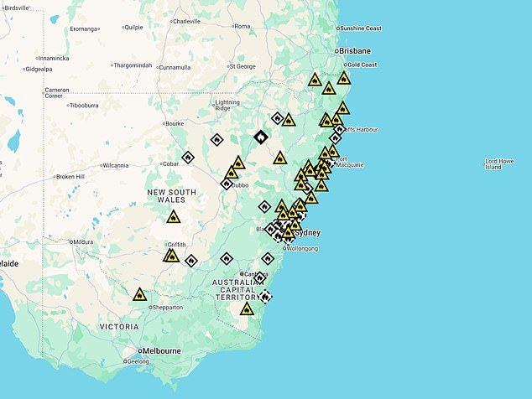Image resolution: width=532 pixels, height=399 pixels.
Task: Select the Broken Hill town label
Action: (x=70, y=177)
